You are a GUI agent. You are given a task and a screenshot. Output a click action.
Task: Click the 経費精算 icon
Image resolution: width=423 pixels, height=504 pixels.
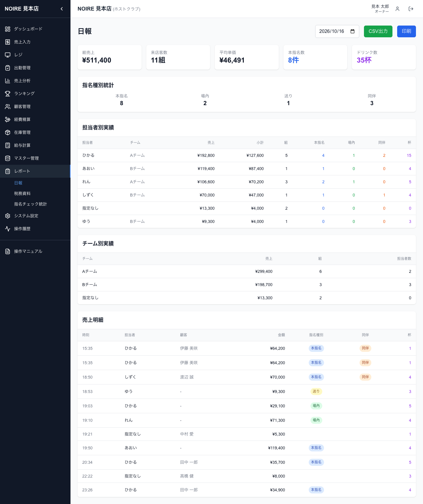point(8,120)
